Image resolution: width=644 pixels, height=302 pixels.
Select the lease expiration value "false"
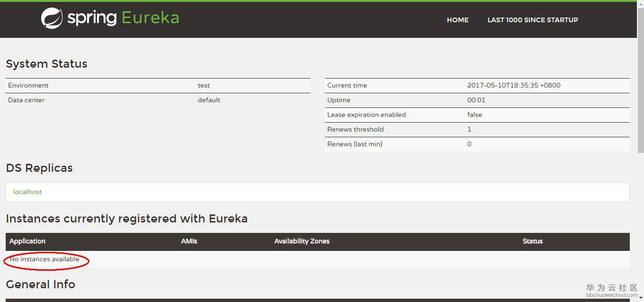(475, 115)
